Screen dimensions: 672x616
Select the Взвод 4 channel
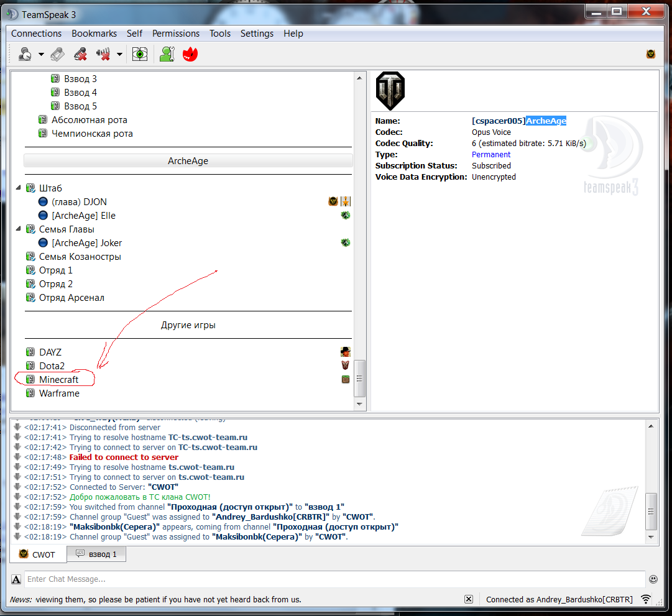coord(80,93)
